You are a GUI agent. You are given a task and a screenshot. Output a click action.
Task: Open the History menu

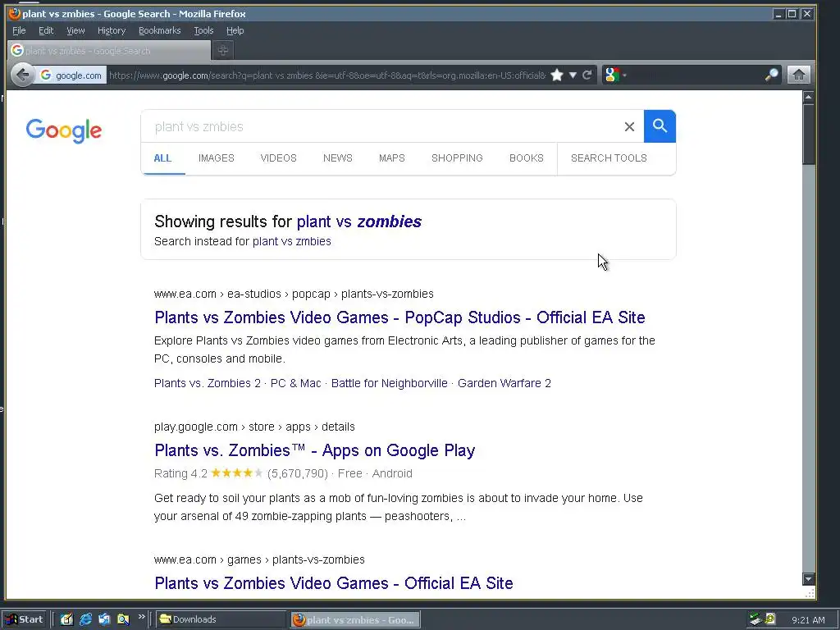112,30
